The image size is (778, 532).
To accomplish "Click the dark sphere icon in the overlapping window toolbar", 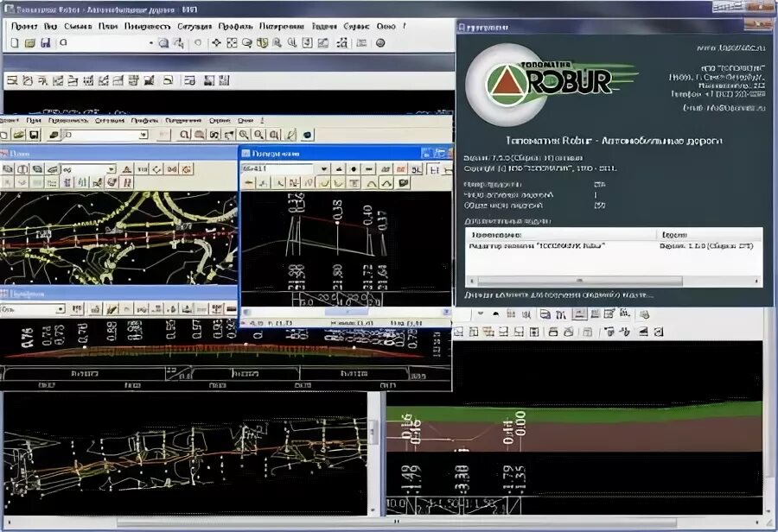I will [x=308, y=135].
